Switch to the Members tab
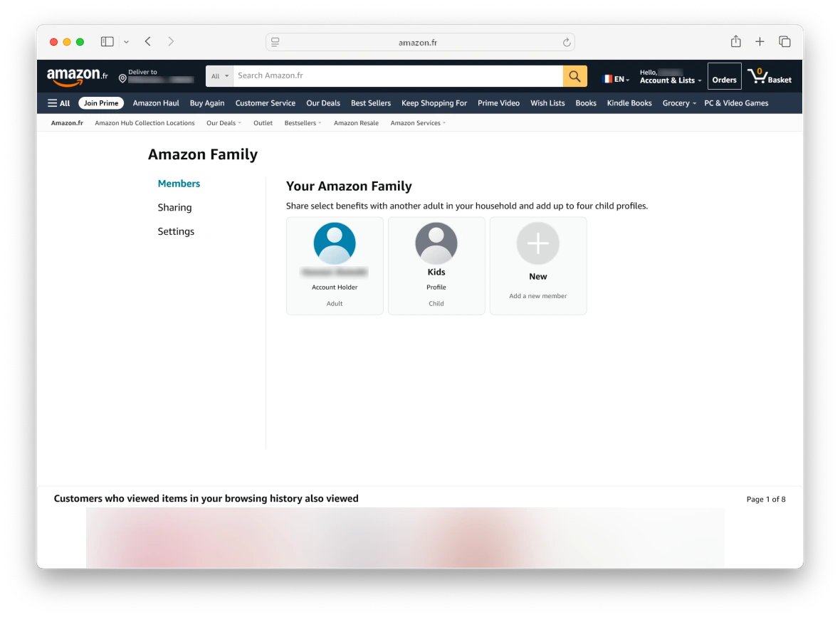 coord(179,184)
